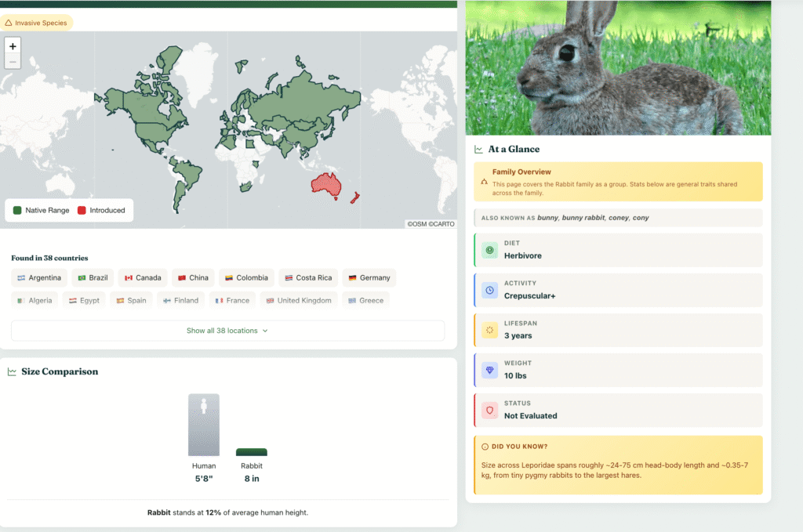
Task: Select the Costa Rica country chip
Action: click(308, 278)
